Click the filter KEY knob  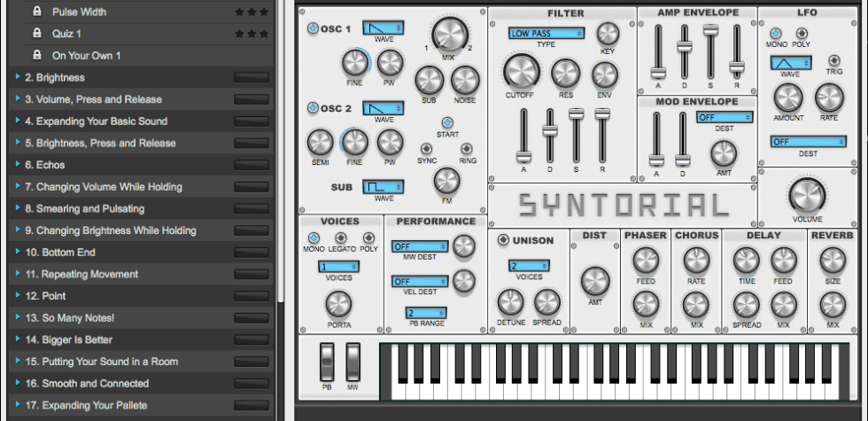point(608,34)
